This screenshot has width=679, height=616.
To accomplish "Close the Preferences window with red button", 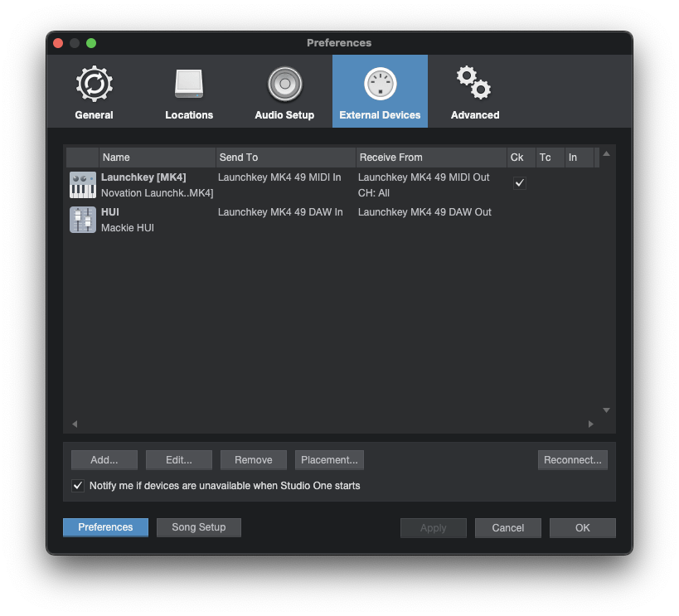I will coord(58,43).
